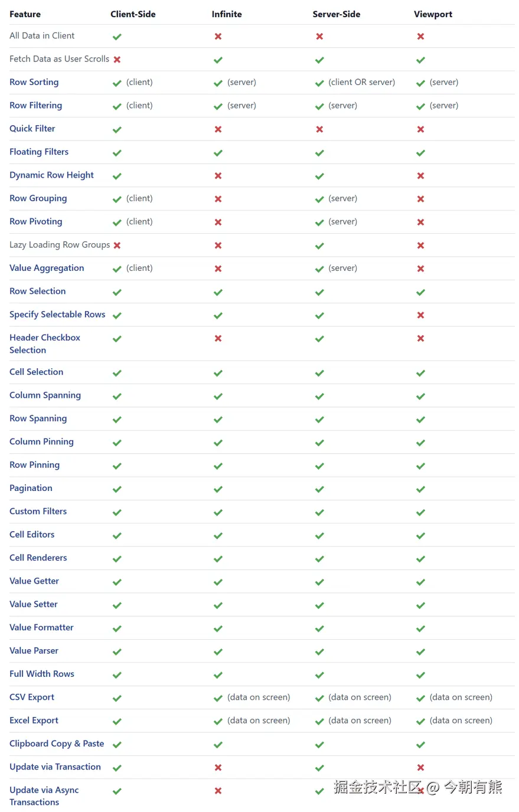Click Viewport red cross for Specify Selectable Rows
The image size is (519, 812).
pyautogui.click(x=420, y=315)
